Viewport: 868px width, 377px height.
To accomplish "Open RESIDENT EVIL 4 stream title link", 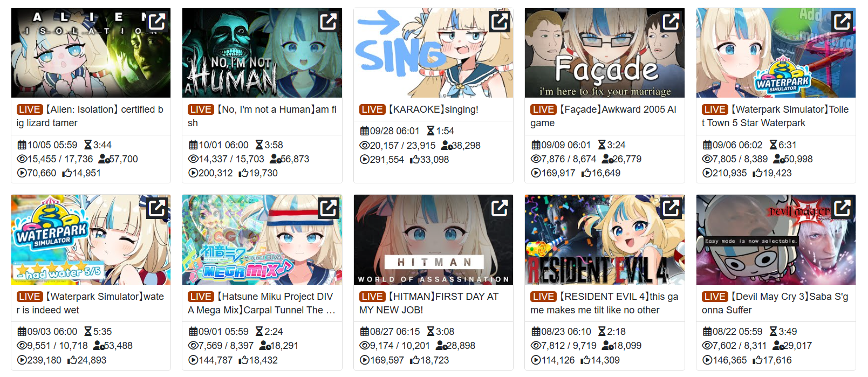I will coord(604,303).
